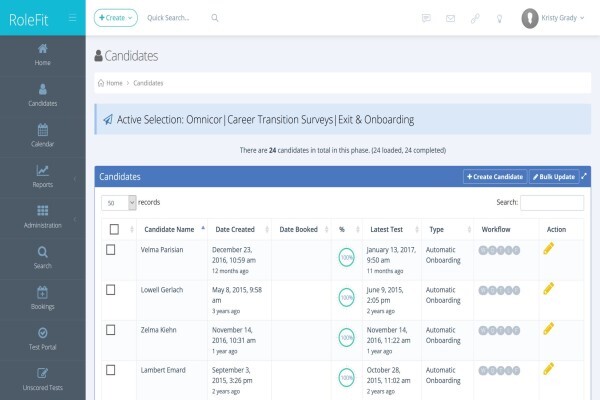Click Velma Parisian's workflow status badges
Viewport: 600px width, 400px height.
pyautogui.click(x=499, y=250)
